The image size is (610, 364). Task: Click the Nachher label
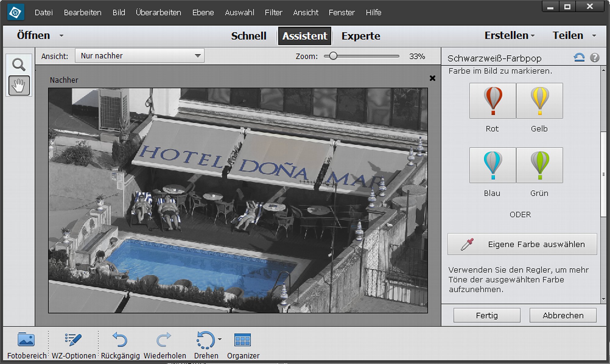pyautogui.click(x=64, y=80)
